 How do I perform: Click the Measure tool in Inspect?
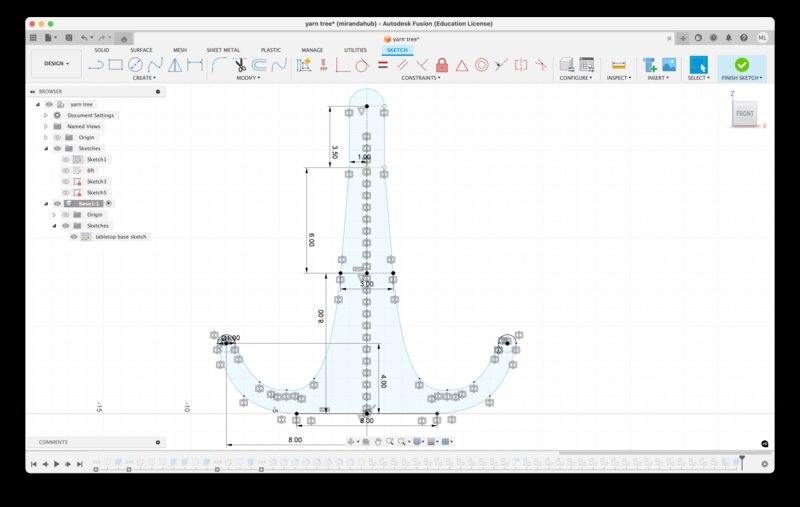pyautogui.click(x=617, y=65)
